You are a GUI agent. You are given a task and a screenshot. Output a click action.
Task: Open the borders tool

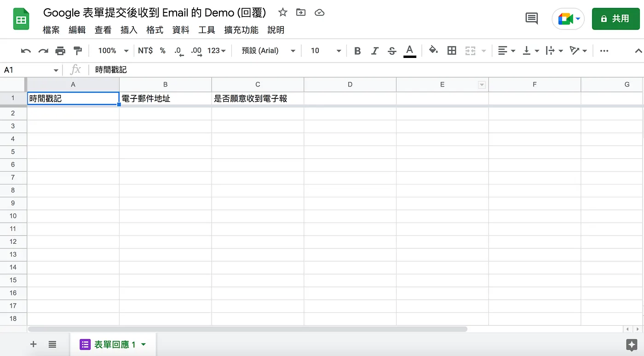(x=452, y=51)
